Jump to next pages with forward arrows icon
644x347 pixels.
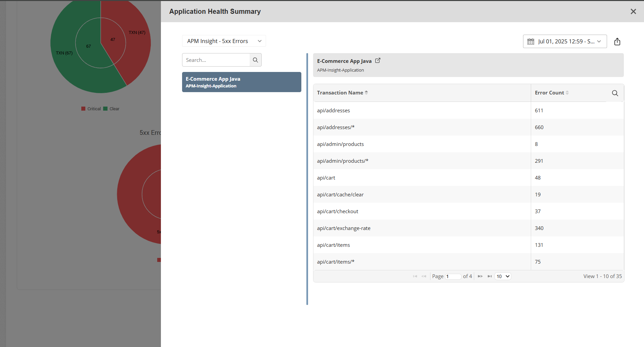coord(480,276)
